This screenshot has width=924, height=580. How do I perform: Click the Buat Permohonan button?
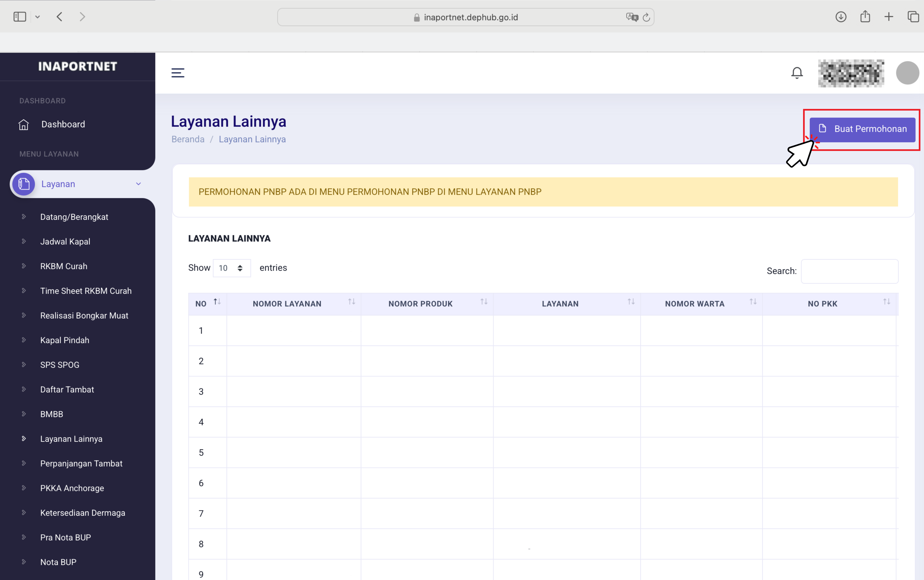862,129
